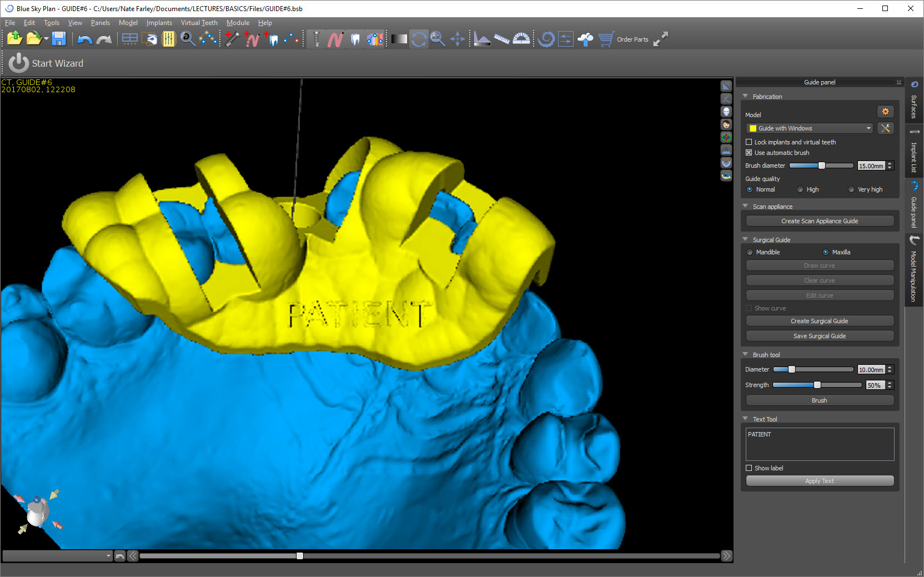The height and width of the screenshot is (577, 924).
Task: Enable the Show label checkbox
Action: point(749,468)
